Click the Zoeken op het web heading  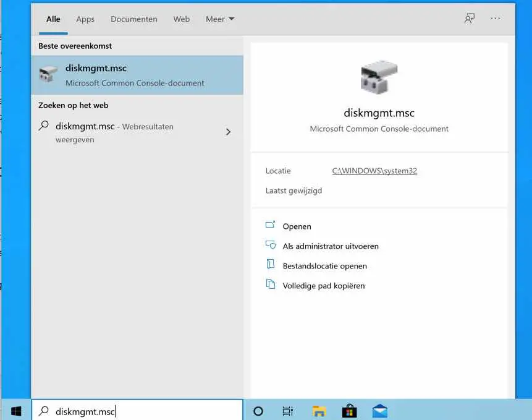click(x=74, y=105)
